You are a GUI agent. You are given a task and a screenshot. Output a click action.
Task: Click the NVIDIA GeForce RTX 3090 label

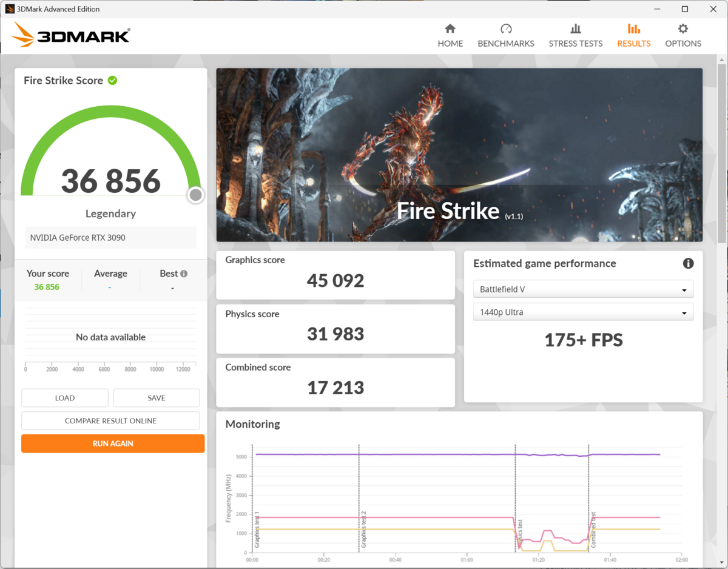point(78,238)
